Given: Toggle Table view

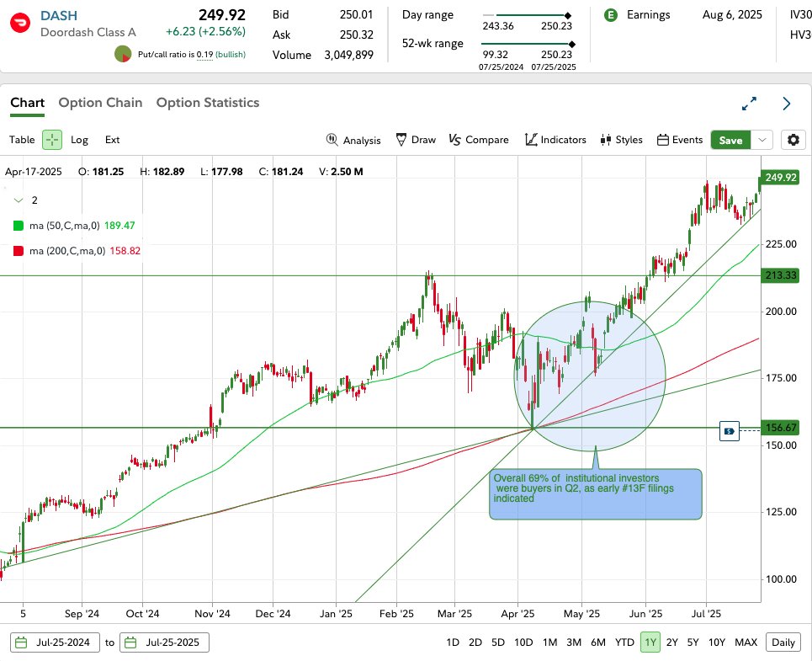Looking at the screenshot, I should tap(22, 140).
